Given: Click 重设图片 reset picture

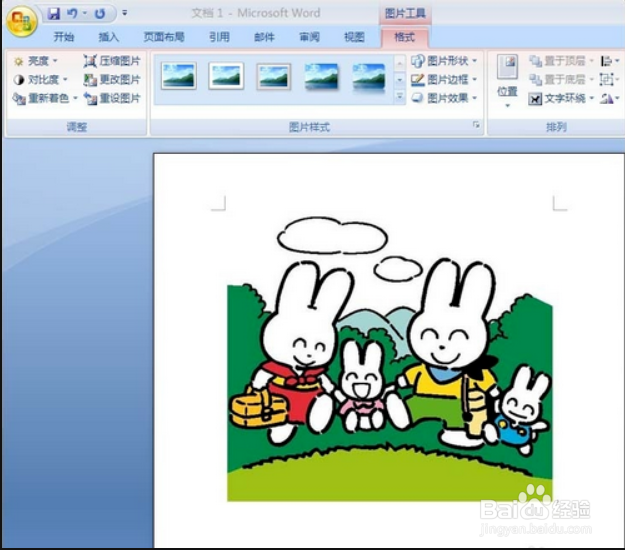Looking at the screenshot, I should [x=112, y=98].
